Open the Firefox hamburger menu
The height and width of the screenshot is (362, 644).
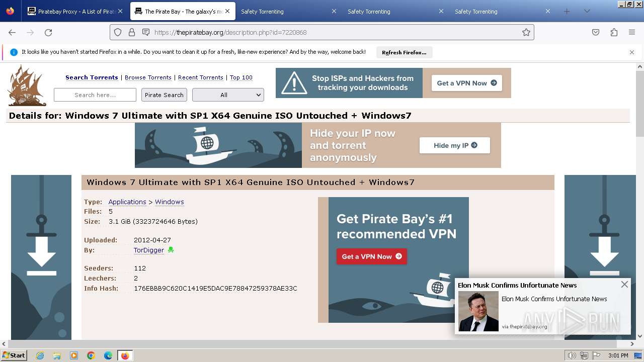tap(632, 32)
